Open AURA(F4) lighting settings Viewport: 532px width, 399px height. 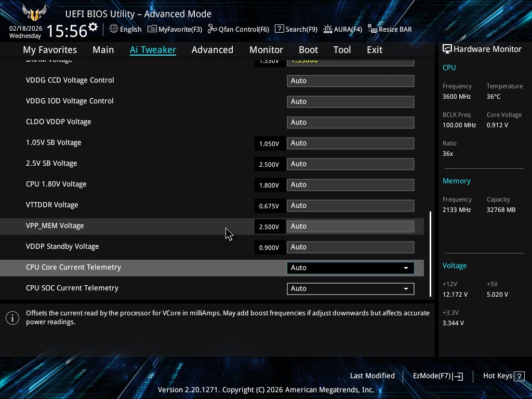tap(342, 29)
